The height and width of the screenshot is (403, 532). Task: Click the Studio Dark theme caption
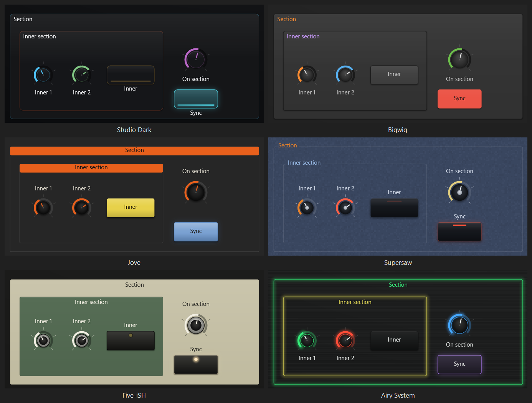[134, 130]
